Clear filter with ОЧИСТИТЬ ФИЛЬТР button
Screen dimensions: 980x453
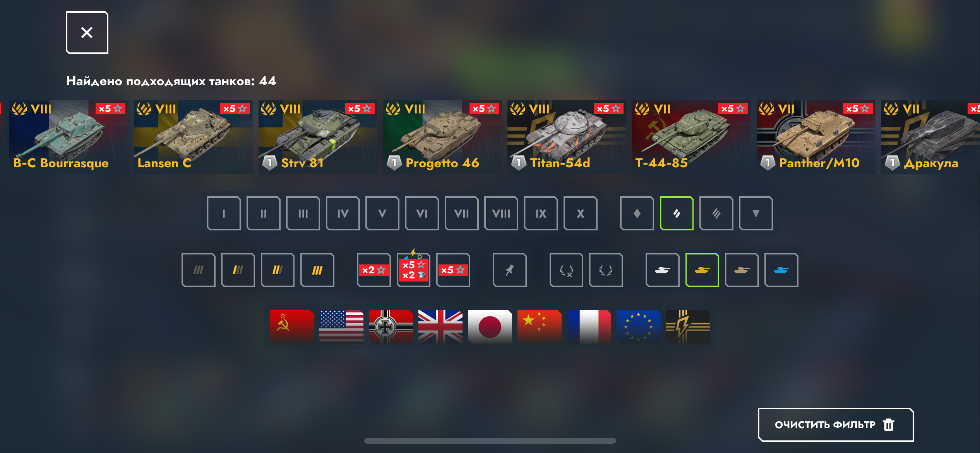[836, 425]
